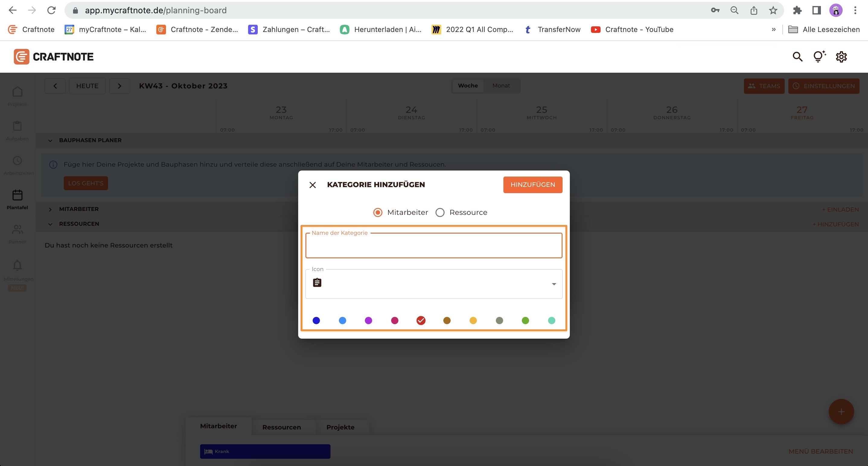Switch to the bottom Mitarbeiter tab

click(x=218, y=426)
